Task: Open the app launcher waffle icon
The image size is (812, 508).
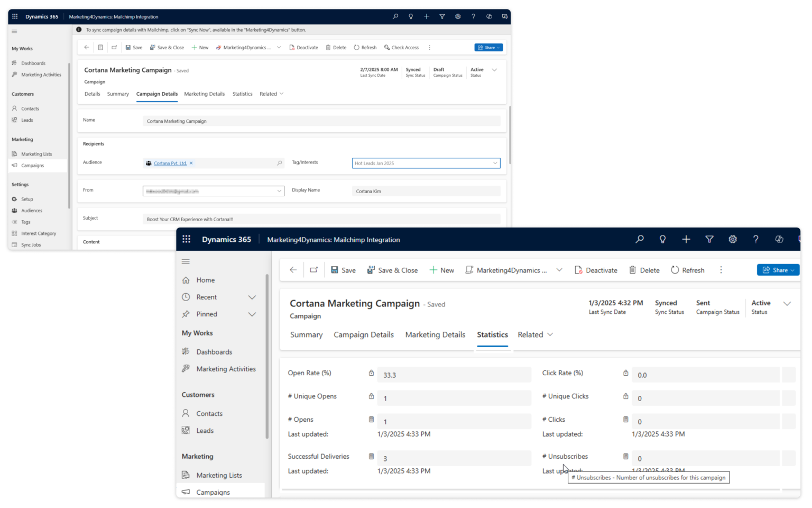Action: (x=186, y=239)
